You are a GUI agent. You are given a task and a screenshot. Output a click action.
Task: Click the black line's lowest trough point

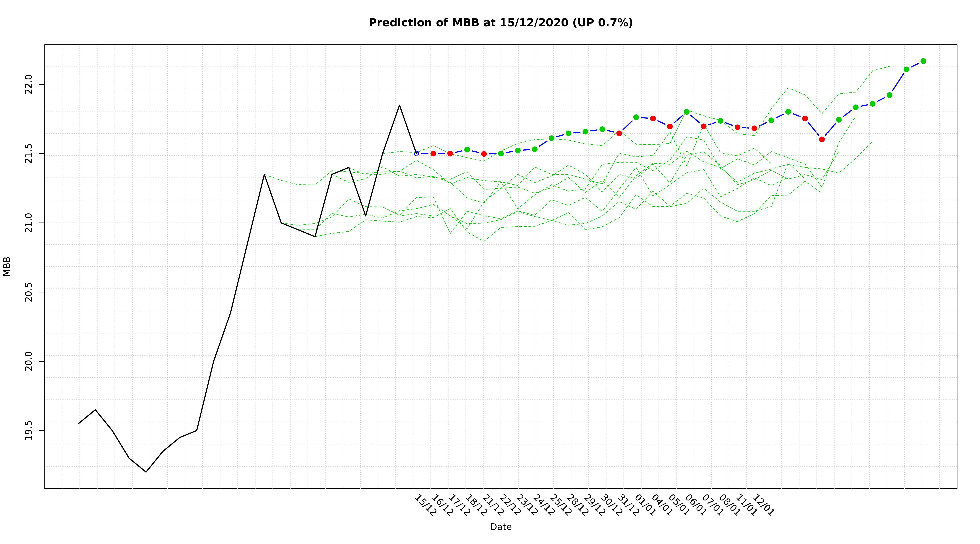[146, 472]
